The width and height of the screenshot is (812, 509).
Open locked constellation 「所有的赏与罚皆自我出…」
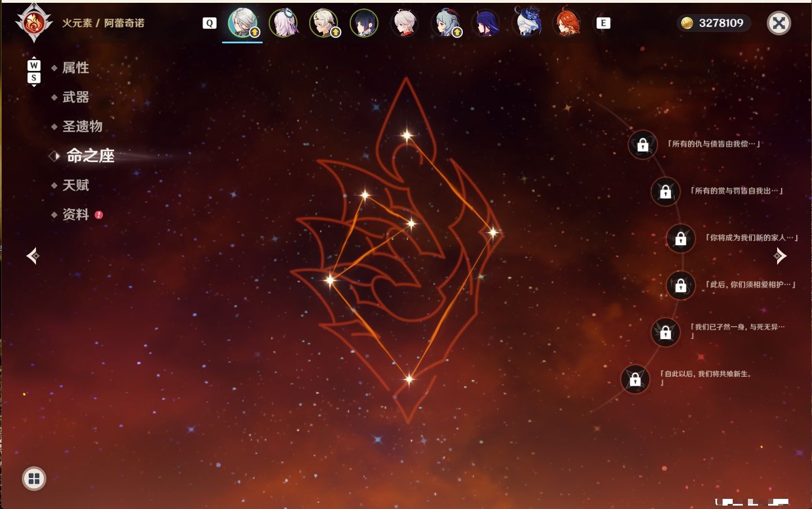click(x=665, y=191)
